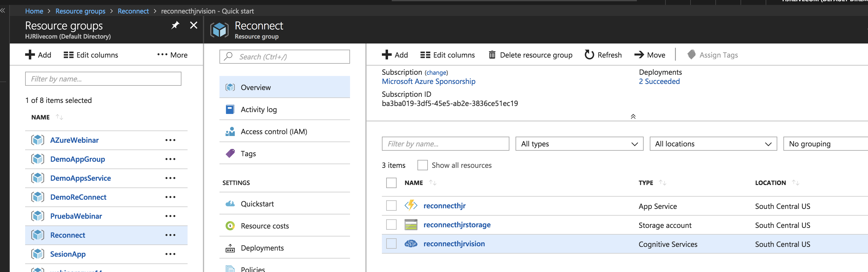Toggle the select-all checkbox in resources header

point(391,183)
